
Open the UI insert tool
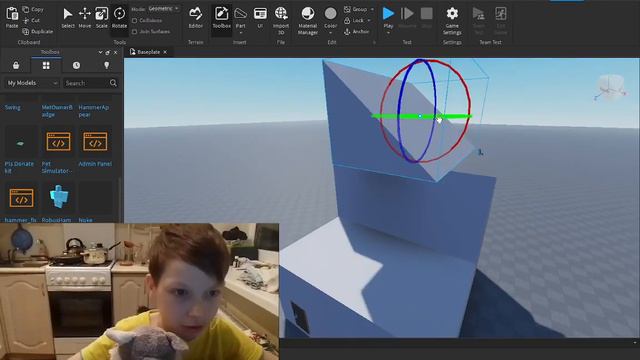tap(260, 18)
